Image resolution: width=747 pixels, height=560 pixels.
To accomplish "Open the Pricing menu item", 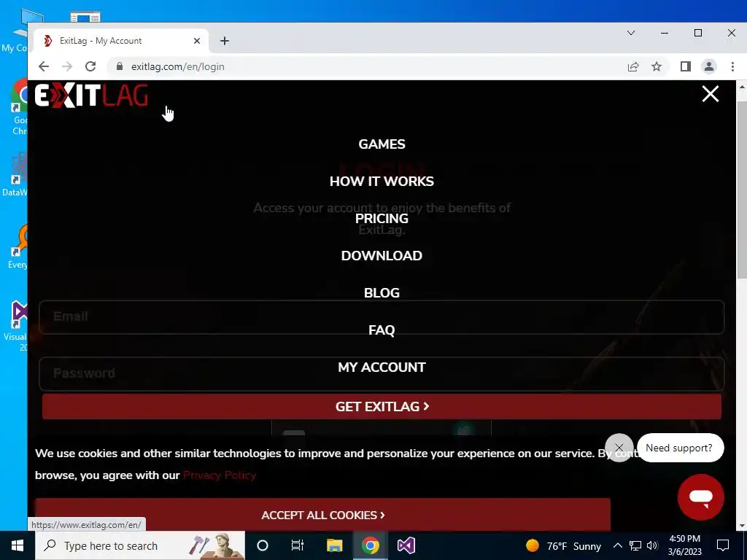I will [382, 219].
